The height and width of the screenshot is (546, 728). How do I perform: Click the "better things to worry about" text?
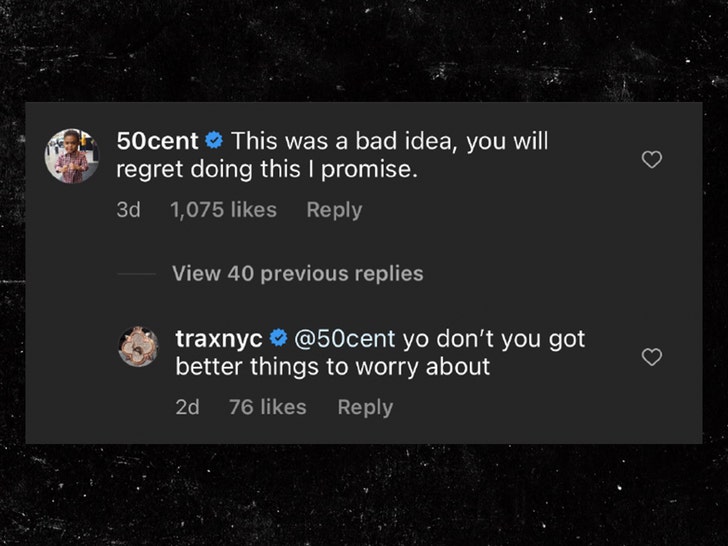[332, 367]
